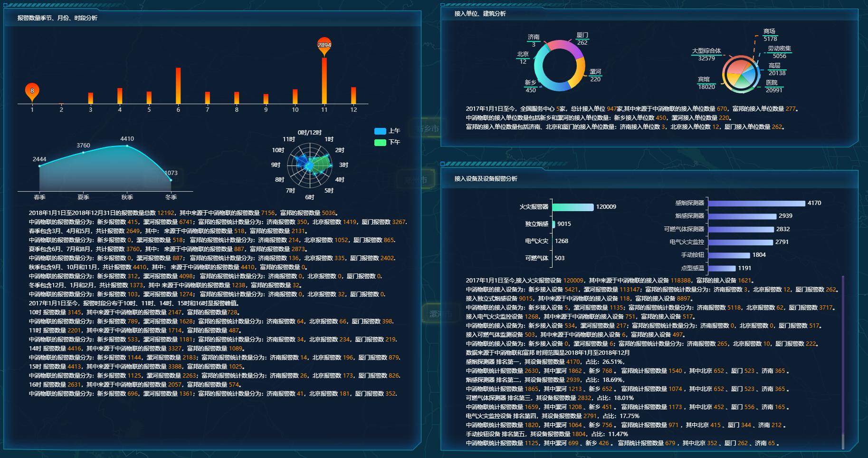Select the 春季 data point labeled 2444
Screen dimensions: 868x458
pos(39,166)
